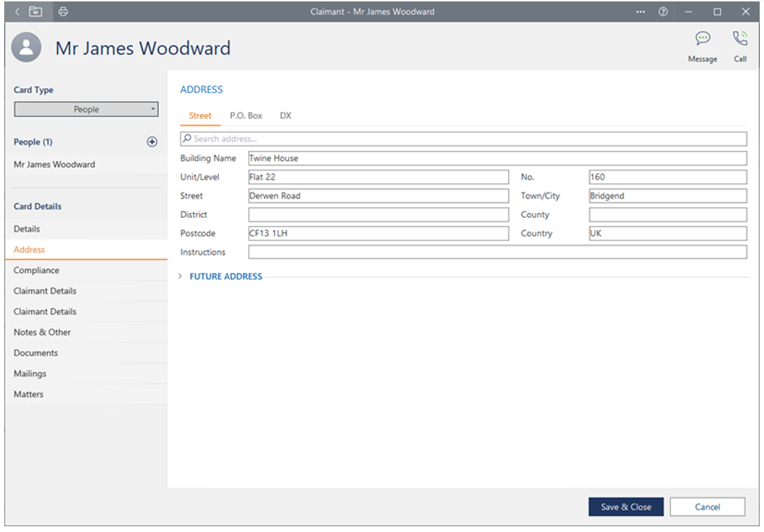Open the three-dot more options menu
The height and width of the screenshot is (532, 764).
pyautogui.click(x=641, y=12)
